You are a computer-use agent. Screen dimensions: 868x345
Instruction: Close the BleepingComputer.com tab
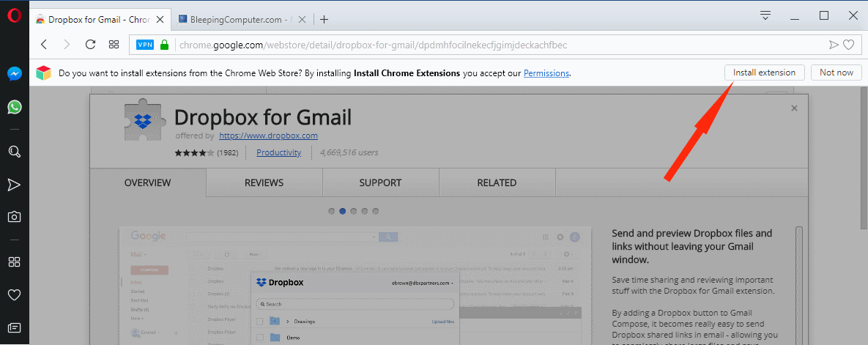pyautogui.click(x=302, y=19)
